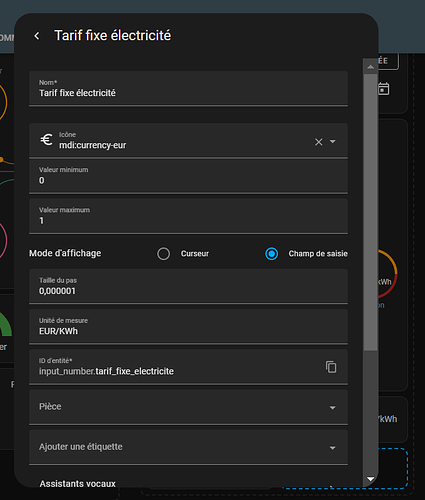
Task: Open the calendar icon behind the dialog
Action: (x=384, y=89)
